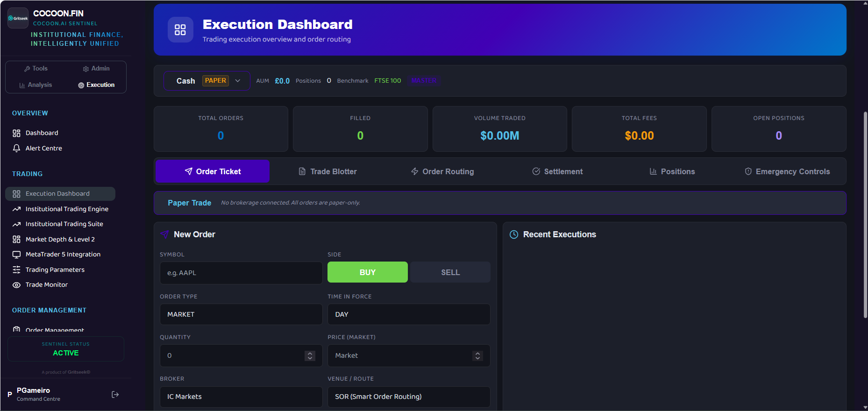Click the Volume Traded card
Image resolution: width=868 pixels, height=411 pixels.
[500, 129]
